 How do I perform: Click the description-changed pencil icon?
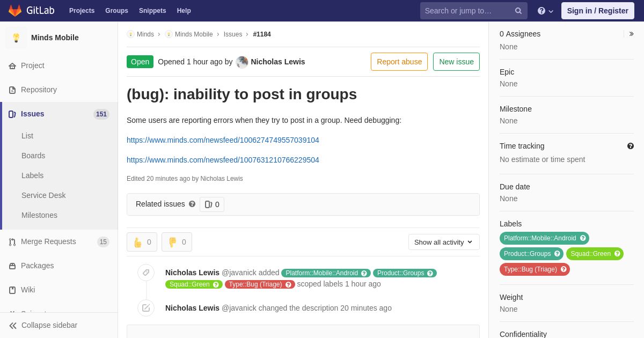coord(146,308)
